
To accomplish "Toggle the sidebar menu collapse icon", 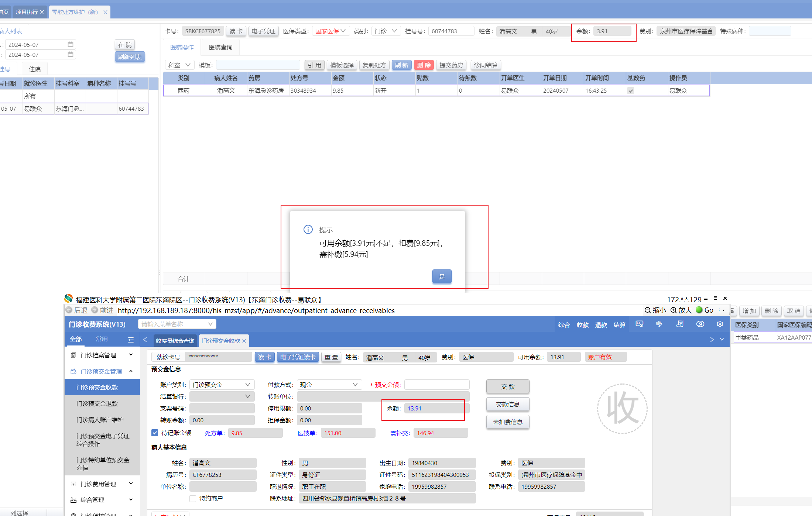I will coord(131,340).
